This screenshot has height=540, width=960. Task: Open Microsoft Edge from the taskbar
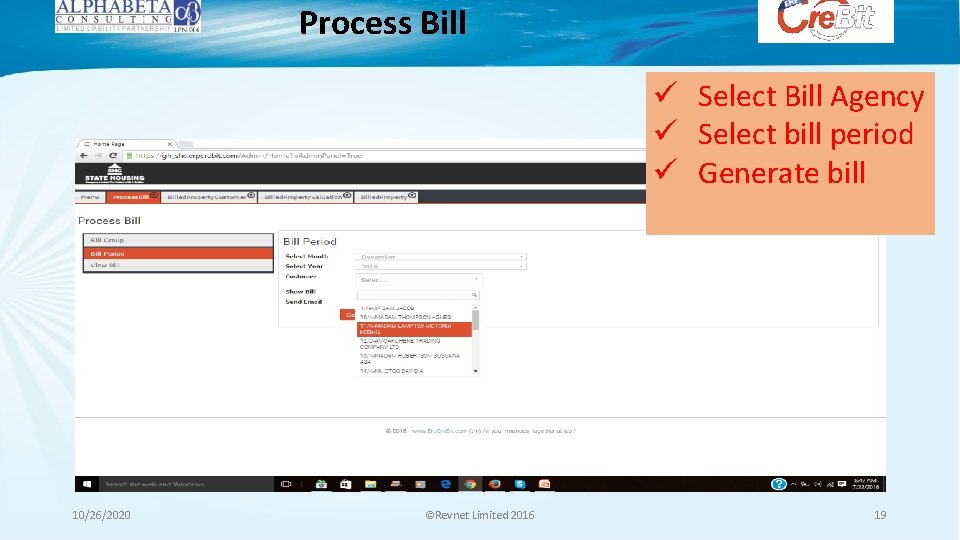coord(445,484)
